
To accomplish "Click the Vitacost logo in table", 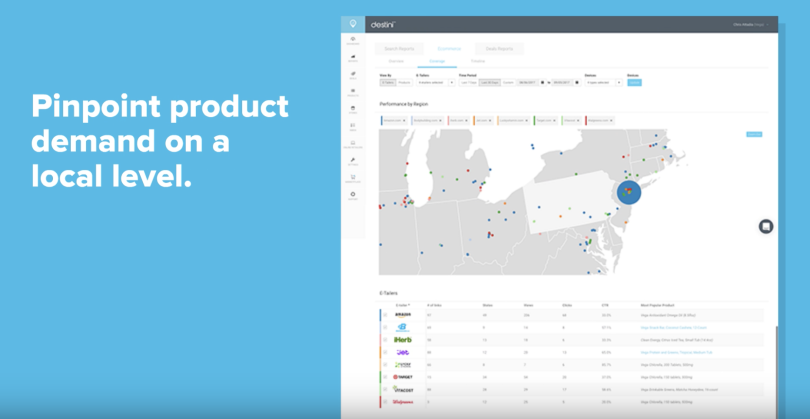I will (403, 389).
